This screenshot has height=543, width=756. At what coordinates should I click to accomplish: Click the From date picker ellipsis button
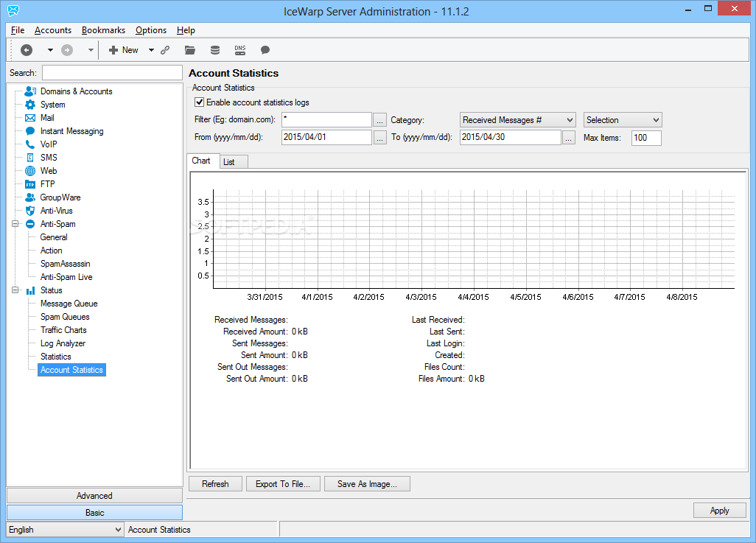tap(380, 138)
